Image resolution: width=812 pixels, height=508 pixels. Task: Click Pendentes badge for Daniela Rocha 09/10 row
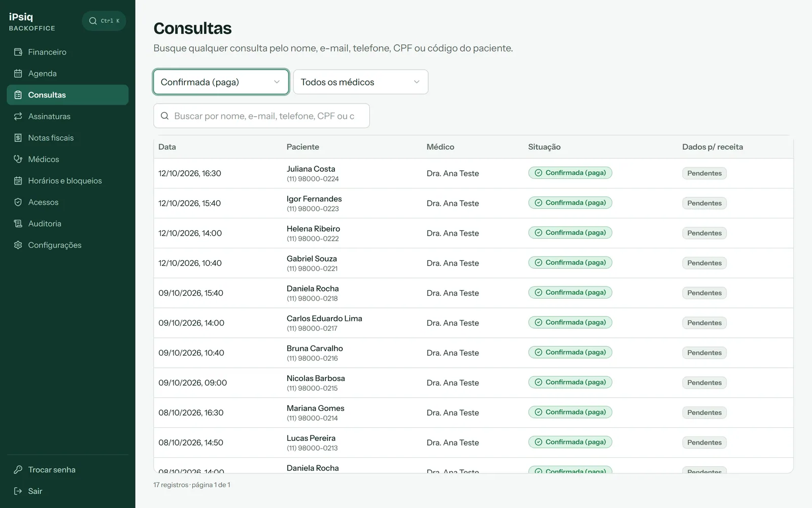point(704,293)
